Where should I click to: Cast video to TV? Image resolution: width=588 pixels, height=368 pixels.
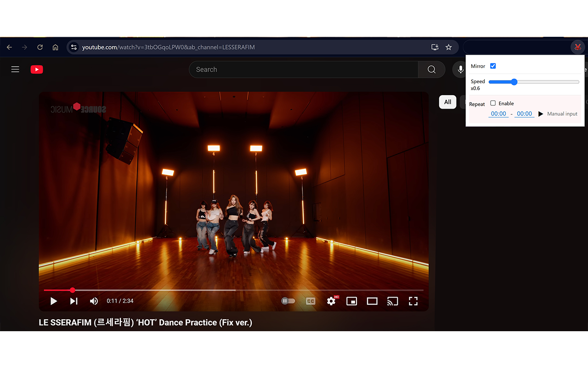[x=392, y=301]
